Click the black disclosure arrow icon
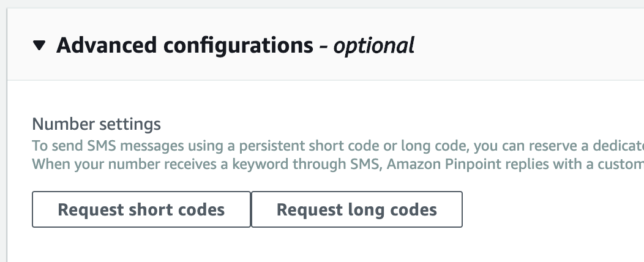This screenshot has width=644, height=262. pyautogui.click(x=40, y=46)
